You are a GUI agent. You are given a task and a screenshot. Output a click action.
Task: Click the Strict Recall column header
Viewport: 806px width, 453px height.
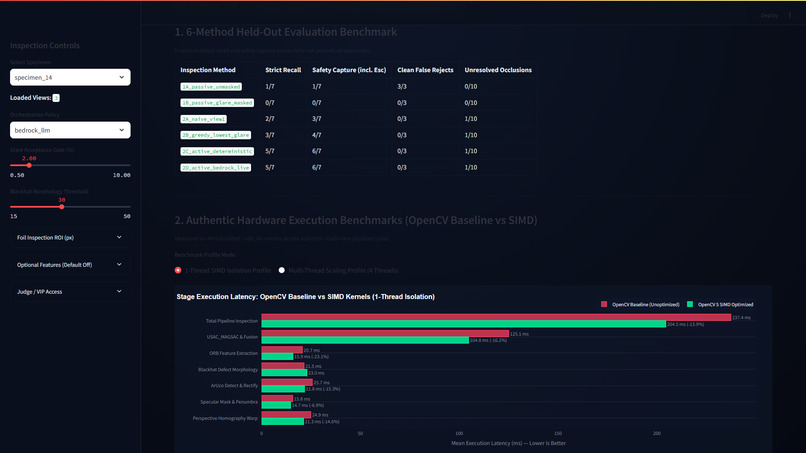[x=283, y=70]
